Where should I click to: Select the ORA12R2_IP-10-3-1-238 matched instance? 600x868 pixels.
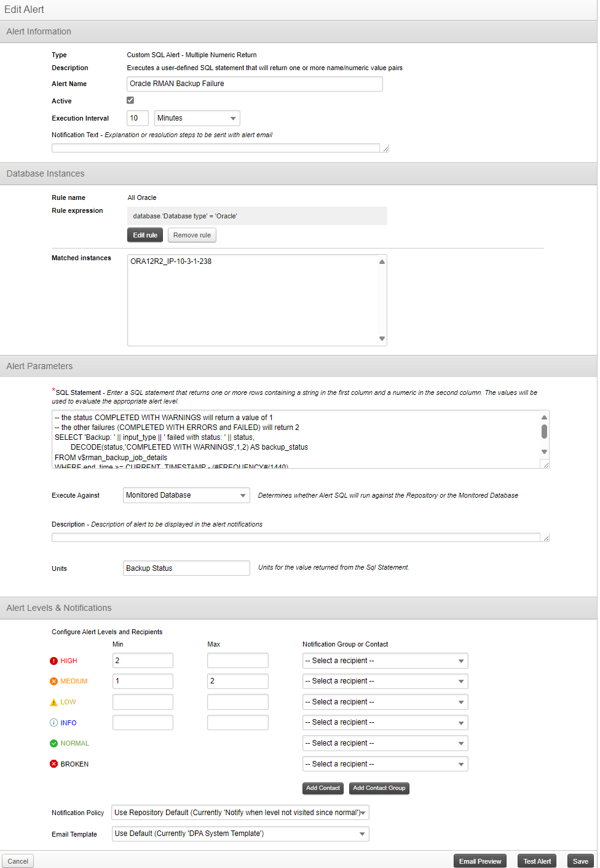pyautogui.click(x=171, y=261)
